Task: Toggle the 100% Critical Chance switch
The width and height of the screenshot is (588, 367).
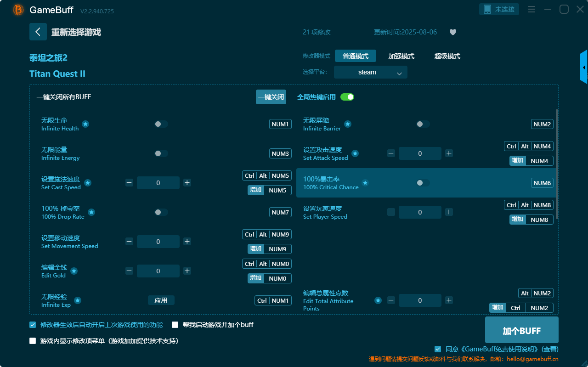Action: [423, 183]
